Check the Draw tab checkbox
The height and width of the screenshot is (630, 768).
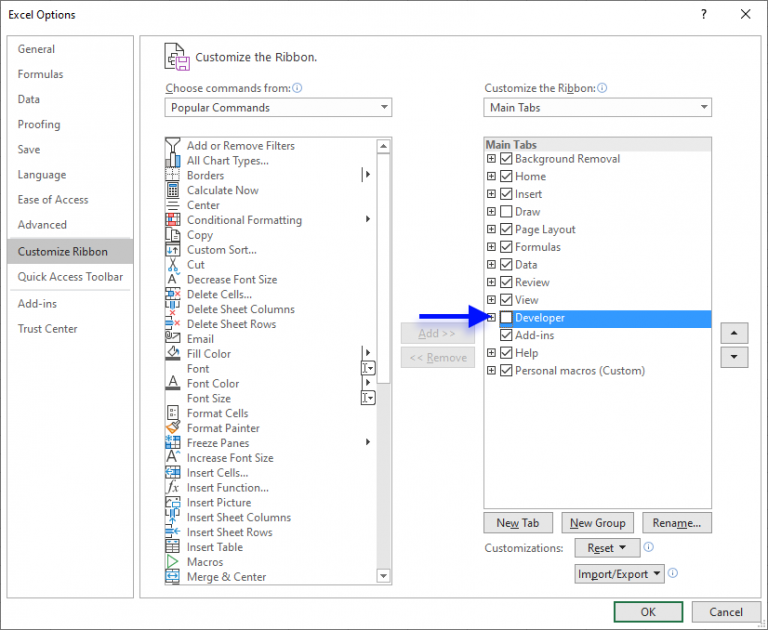506,212
